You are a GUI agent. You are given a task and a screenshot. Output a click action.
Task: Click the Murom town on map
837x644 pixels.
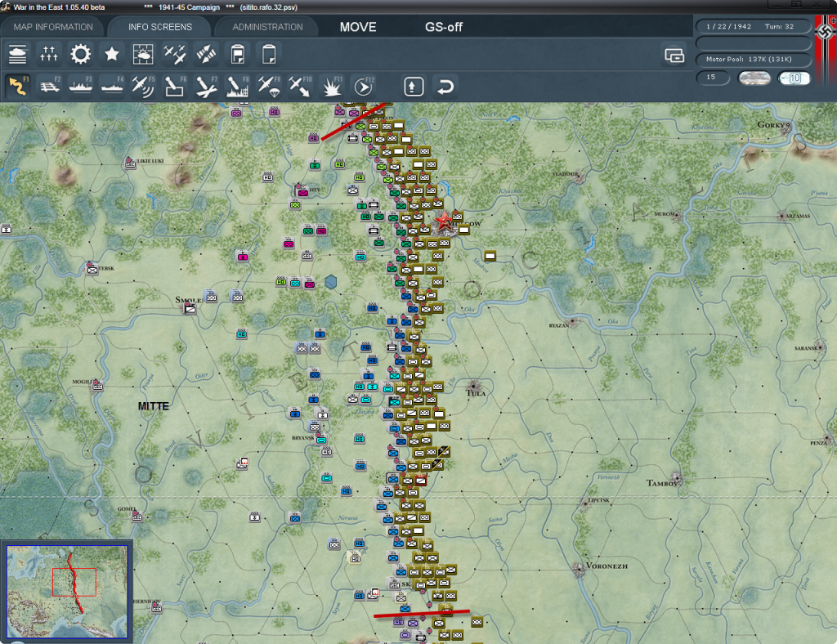[678, 215]
